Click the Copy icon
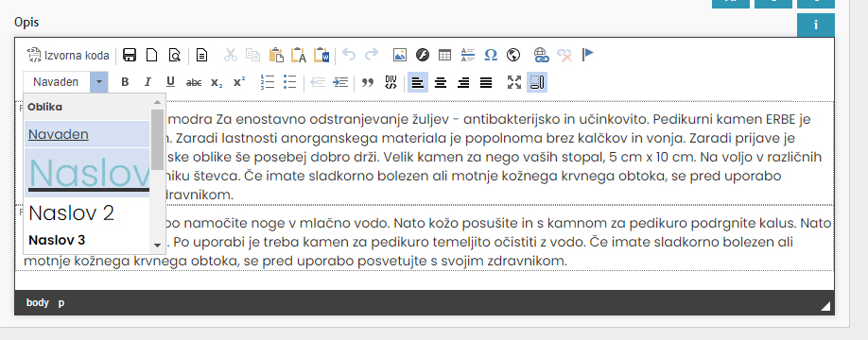 [253, 55]
